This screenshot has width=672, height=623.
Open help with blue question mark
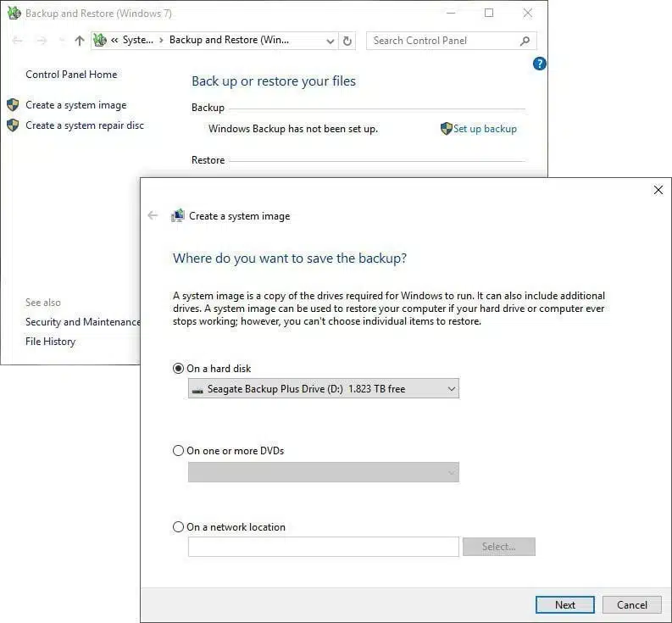tap(539, 64)
